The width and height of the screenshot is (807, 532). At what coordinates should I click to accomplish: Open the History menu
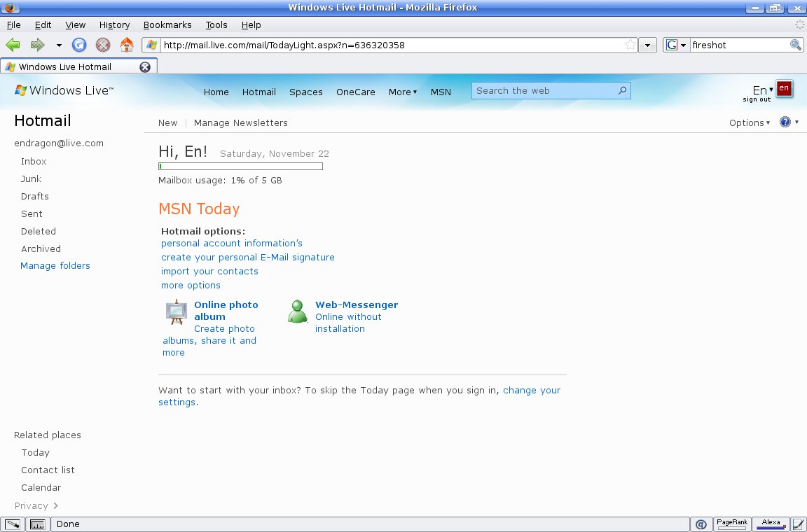pos(114,24)
